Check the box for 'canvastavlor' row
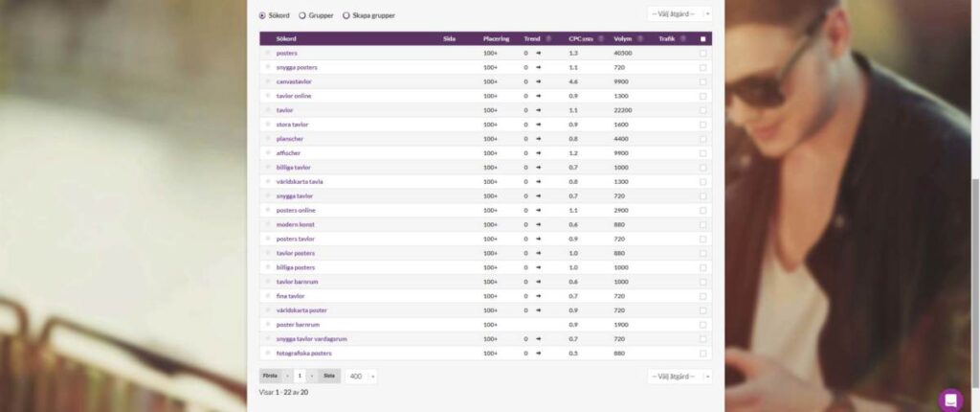The height and width of the screenshot is (412, 980). coord(703,81)
